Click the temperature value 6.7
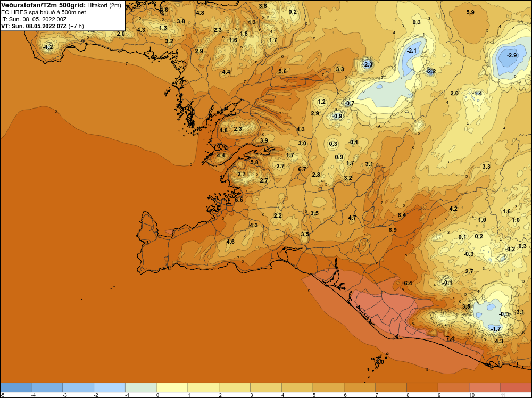This screenshot has width=532, height=398. coord(302,169)
